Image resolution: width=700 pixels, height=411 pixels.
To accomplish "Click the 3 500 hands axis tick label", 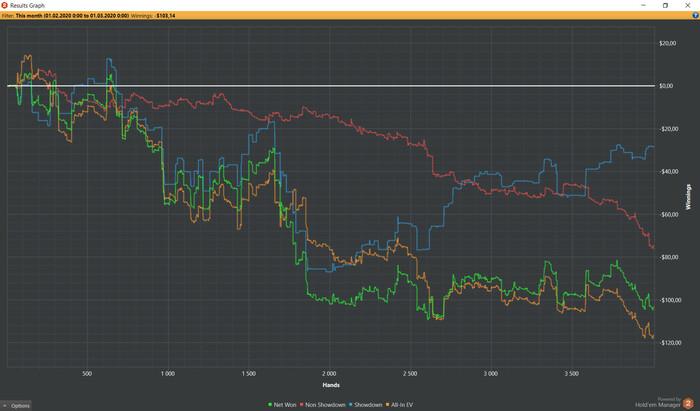I will [x=571, y=374].
